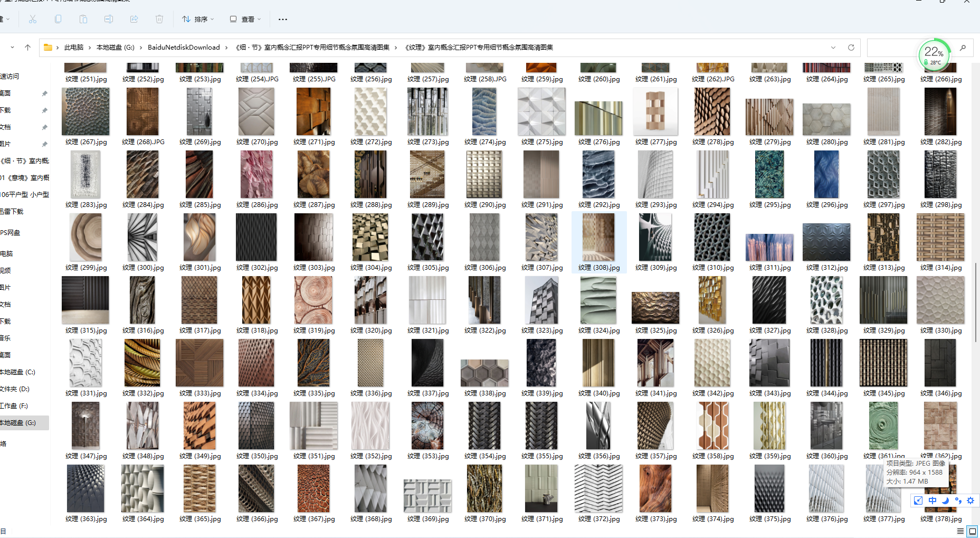The image size is (980, 538).
Task: Select thumbnail 纹理 (345).jpg
Action: [x=883, y=363]
